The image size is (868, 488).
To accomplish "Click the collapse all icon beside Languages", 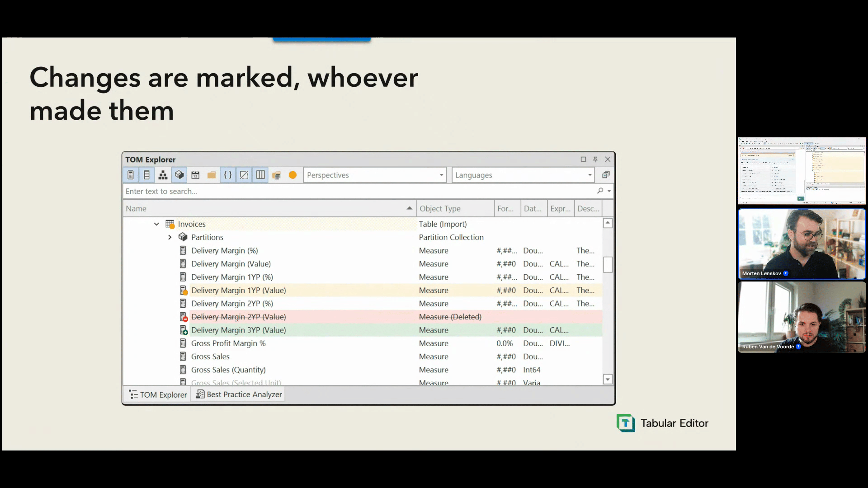I will point(606,175).
